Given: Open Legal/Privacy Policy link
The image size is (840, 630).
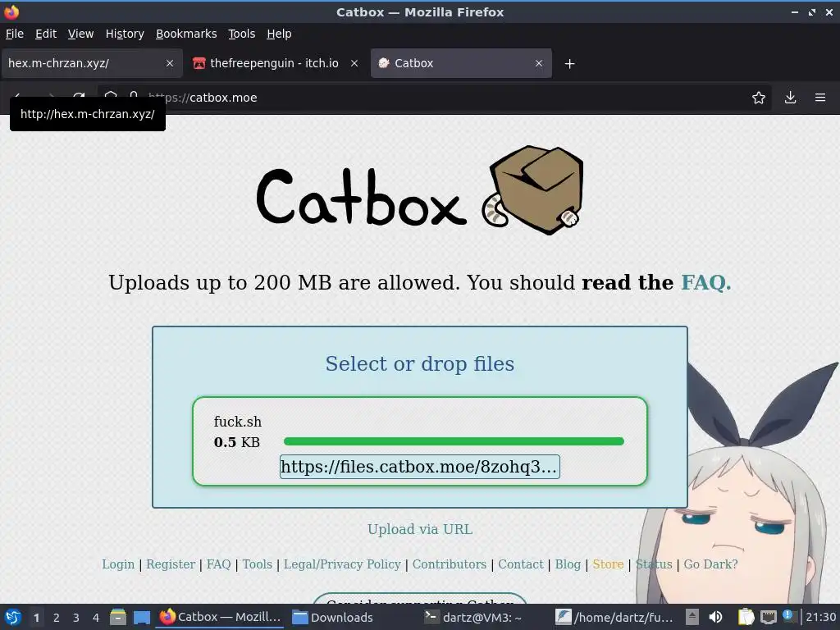Looking at the screenshot, I should coord(342,564).
